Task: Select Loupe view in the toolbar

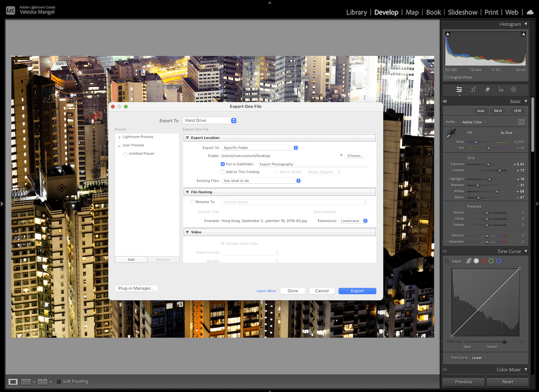Action: [x=12, y=382]
